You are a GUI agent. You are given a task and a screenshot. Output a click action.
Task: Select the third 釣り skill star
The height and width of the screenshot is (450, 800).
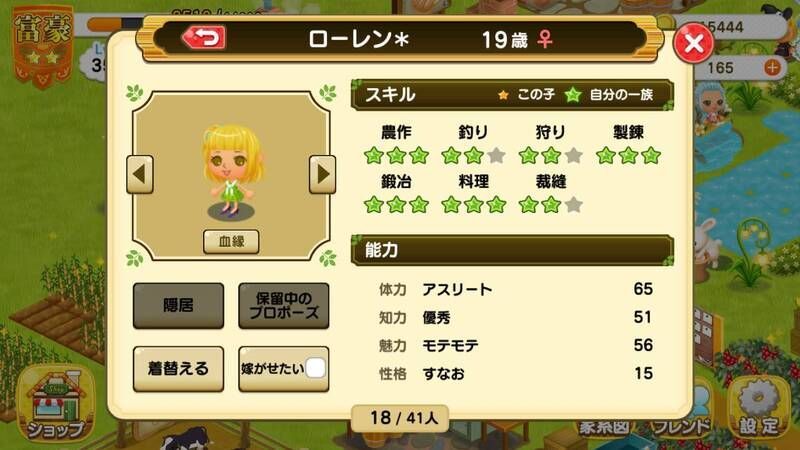[496, 155]
